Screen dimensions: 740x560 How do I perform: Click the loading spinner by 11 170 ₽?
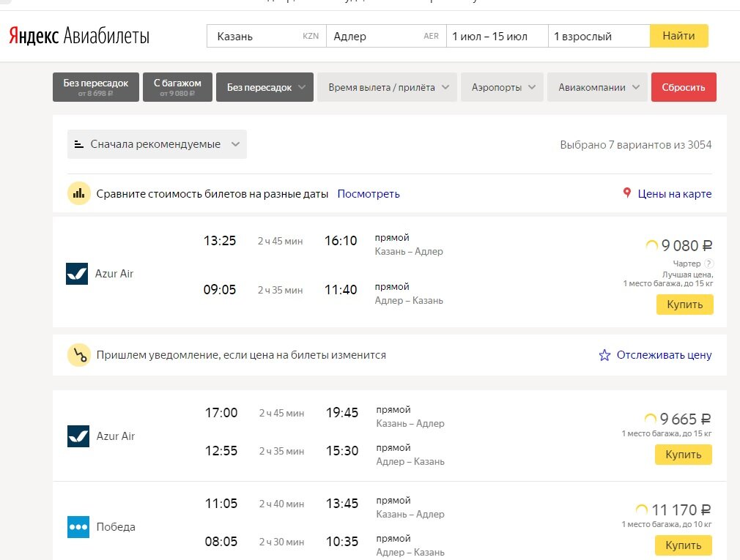[641, 509]
